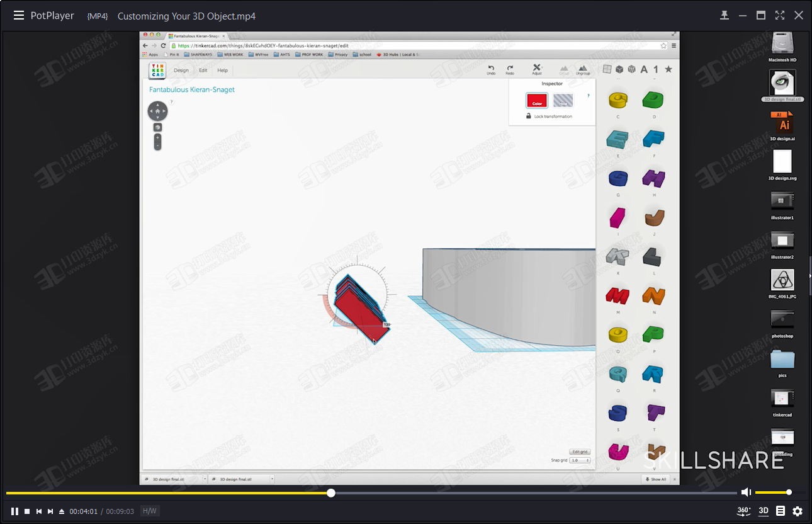Pick the green letter D shape
Viewport: 812px width, 524px height.
(653, 100)
